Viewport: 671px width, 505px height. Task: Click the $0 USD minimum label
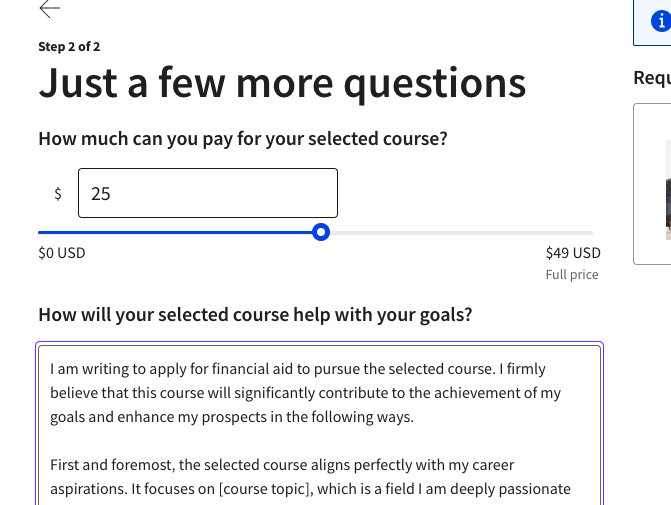click(x=62, y=253)
